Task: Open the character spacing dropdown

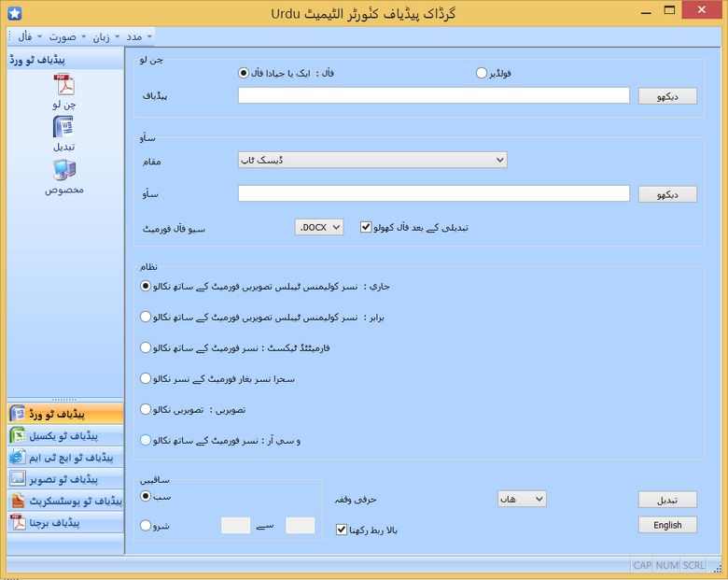Action: pyautogui.click(x=522, y=499)
